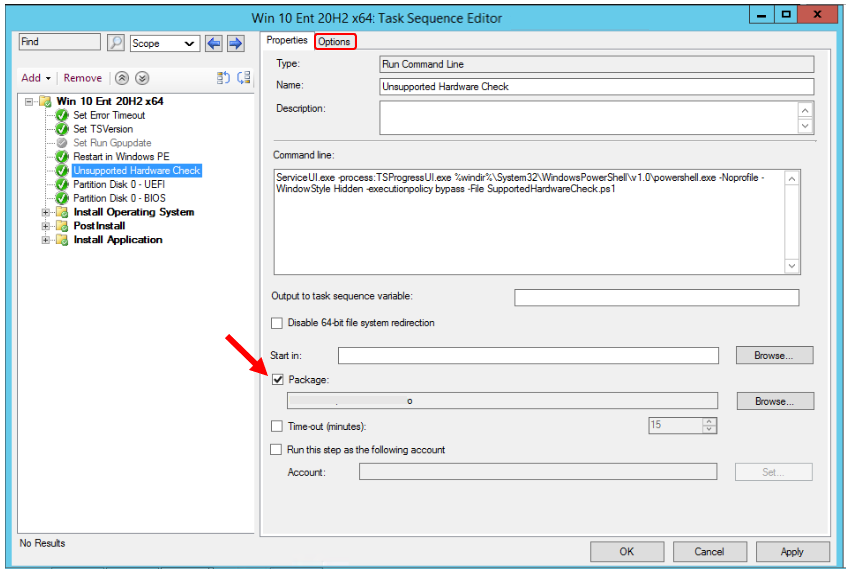Viewport: 850px width, 575px height.
Task: Maximize the Task Sequence Editor window
Action: pyautogui.click(x=785, y=15)
